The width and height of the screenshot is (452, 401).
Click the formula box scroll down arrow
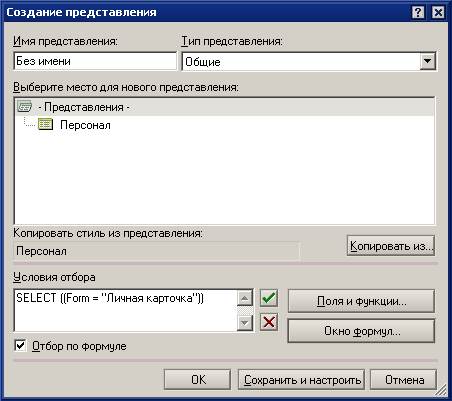245,323
